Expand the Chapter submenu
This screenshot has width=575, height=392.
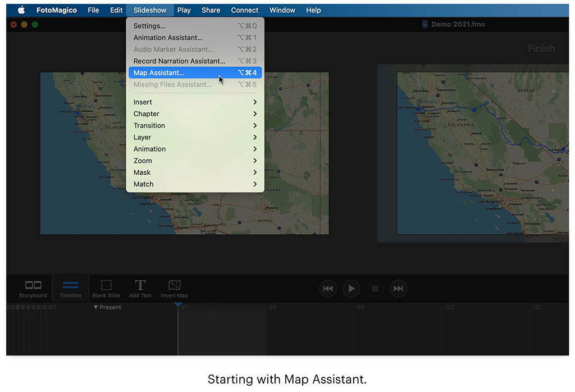(x=195, y=114)
